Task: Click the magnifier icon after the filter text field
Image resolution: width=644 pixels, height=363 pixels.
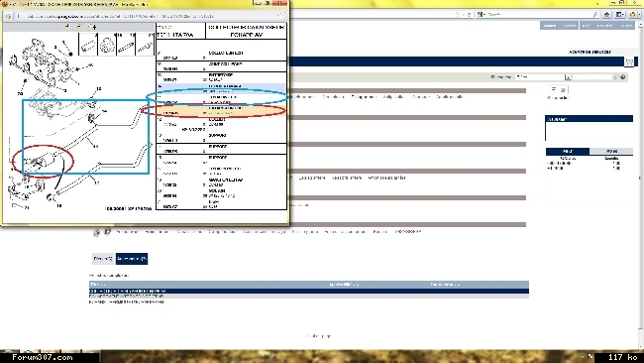Action: pyautogui.click(x=615, y=77)
